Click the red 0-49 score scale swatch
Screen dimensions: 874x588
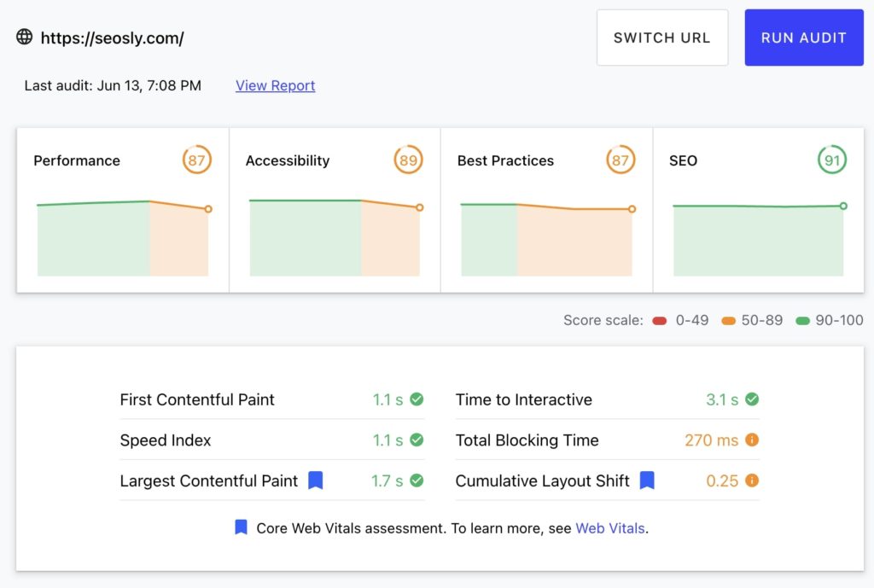pyautogui.click(x=659, y=321)
